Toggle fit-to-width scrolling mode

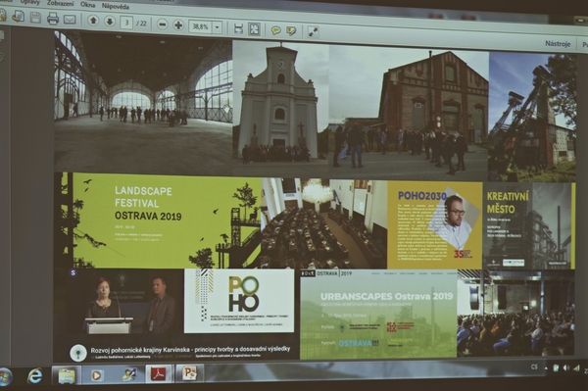pyautogui.click(x=238, y=28)
